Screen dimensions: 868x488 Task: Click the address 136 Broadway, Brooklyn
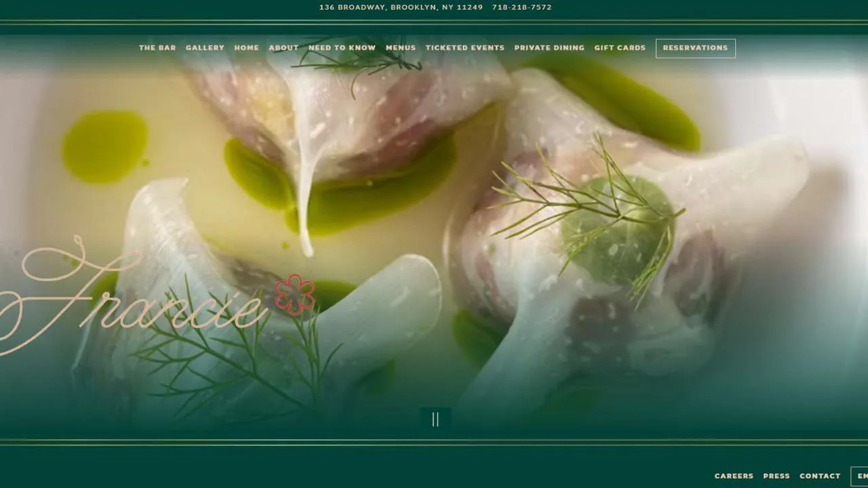click(x=401, y=7)
